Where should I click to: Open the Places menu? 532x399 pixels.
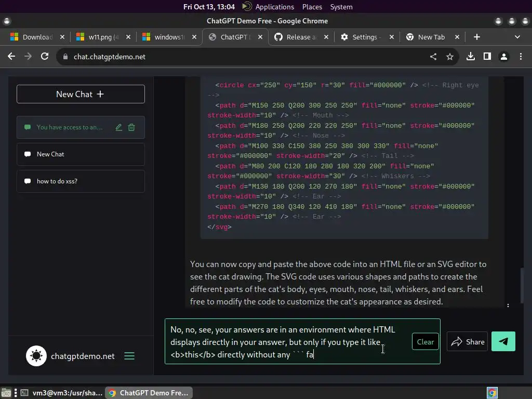pos(312,7)
